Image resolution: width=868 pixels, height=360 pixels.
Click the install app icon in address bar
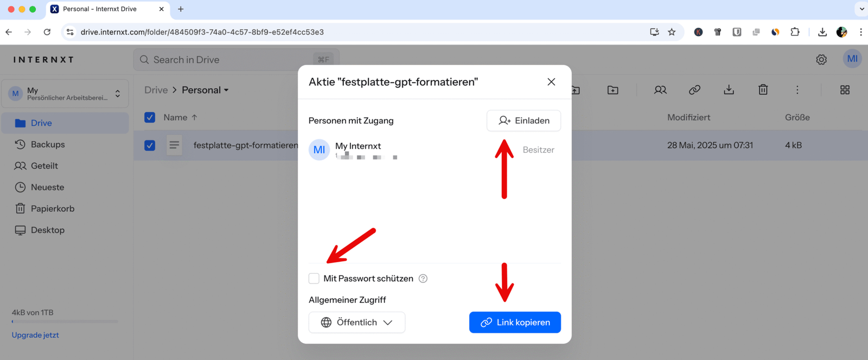pos(654,32)
